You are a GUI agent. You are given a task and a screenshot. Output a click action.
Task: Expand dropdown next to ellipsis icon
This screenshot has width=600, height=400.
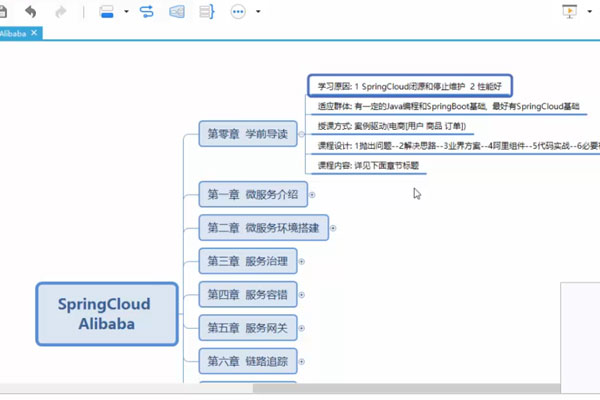258,11
